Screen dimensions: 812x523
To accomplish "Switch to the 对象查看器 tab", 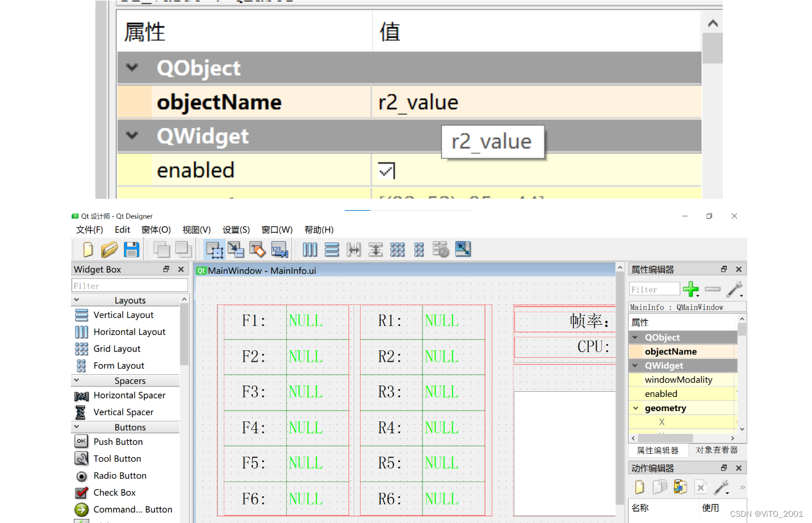I will tap(717, 450).
